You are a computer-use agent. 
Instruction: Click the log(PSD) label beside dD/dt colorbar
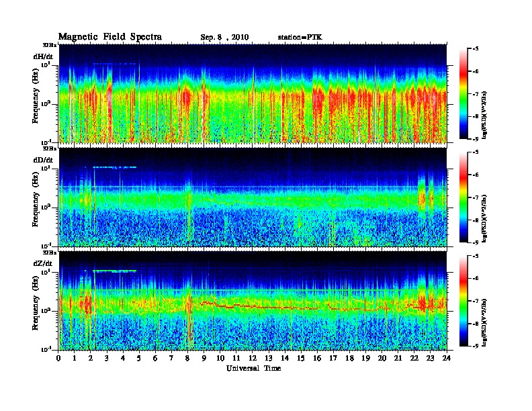pyautogui.click(x=485, y=219)
